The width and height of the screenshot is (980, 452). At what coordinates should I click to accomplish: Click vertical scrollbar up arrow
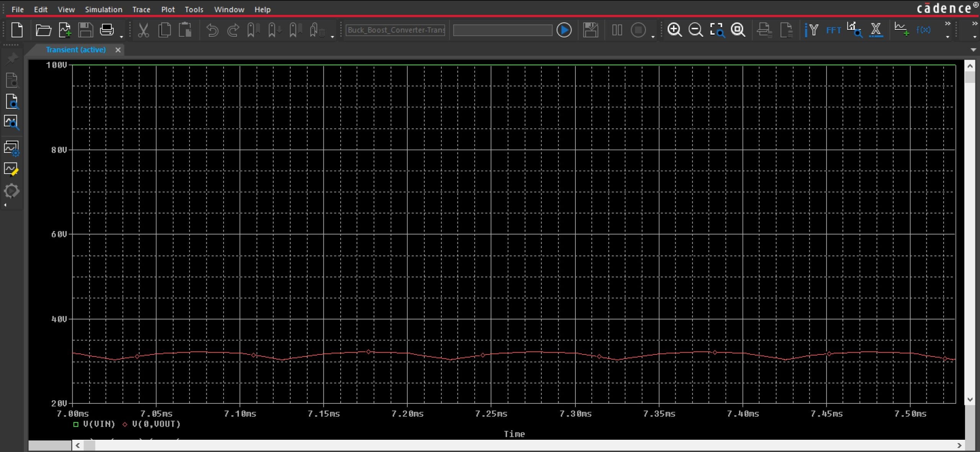(x=970, y=66)
